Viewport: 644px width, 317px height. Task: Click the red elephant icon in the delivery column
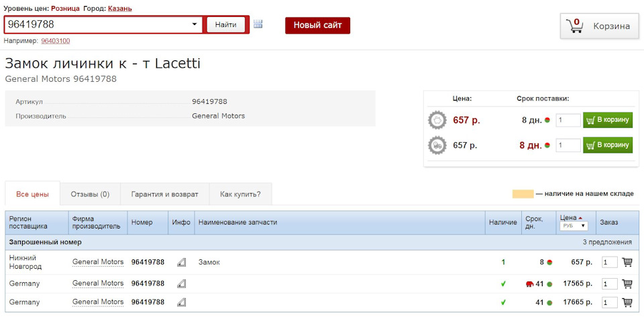(529, 284)
